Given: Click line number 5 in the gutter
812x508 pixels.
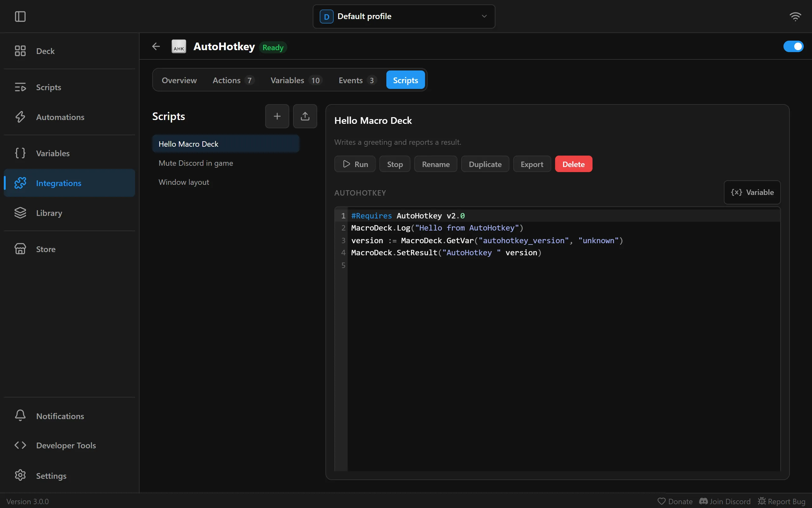Looking at the screenshot, I should coord(343,265).
